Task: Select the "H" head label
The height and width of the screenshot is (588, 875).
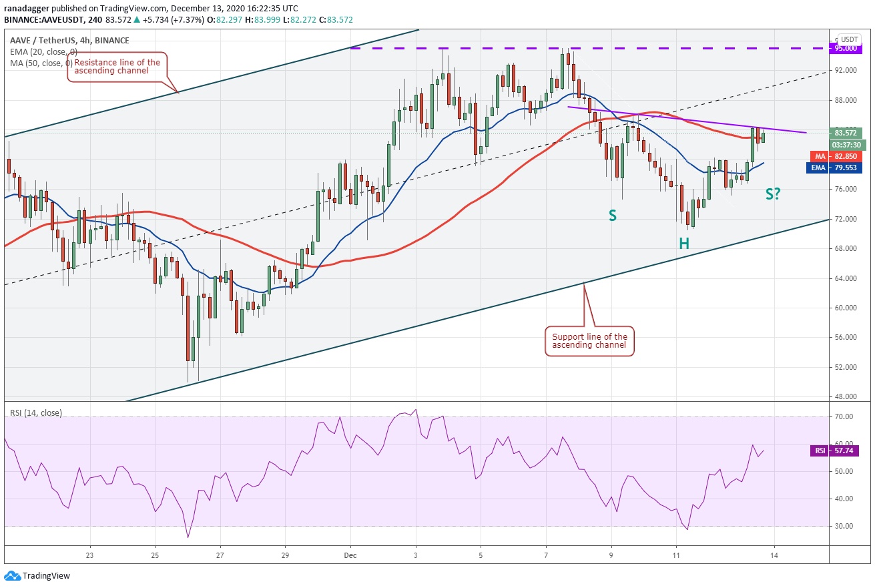Action: pos(683,244)
